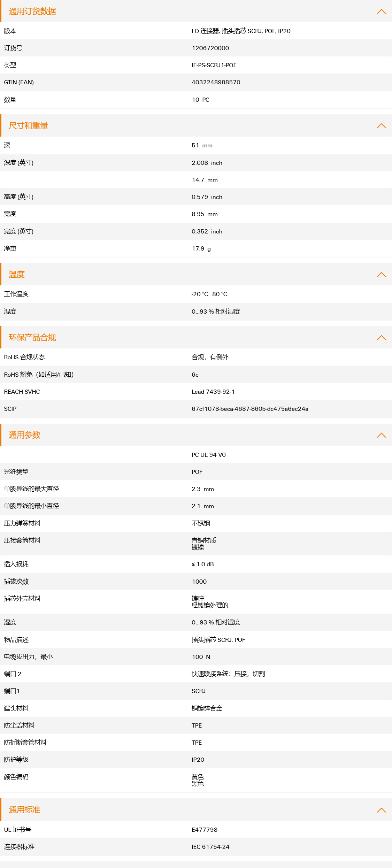392x868 pixels.
Task: Click the PC UL 94 V0 value
Action: pyautogui.click(x=209, y=455)
